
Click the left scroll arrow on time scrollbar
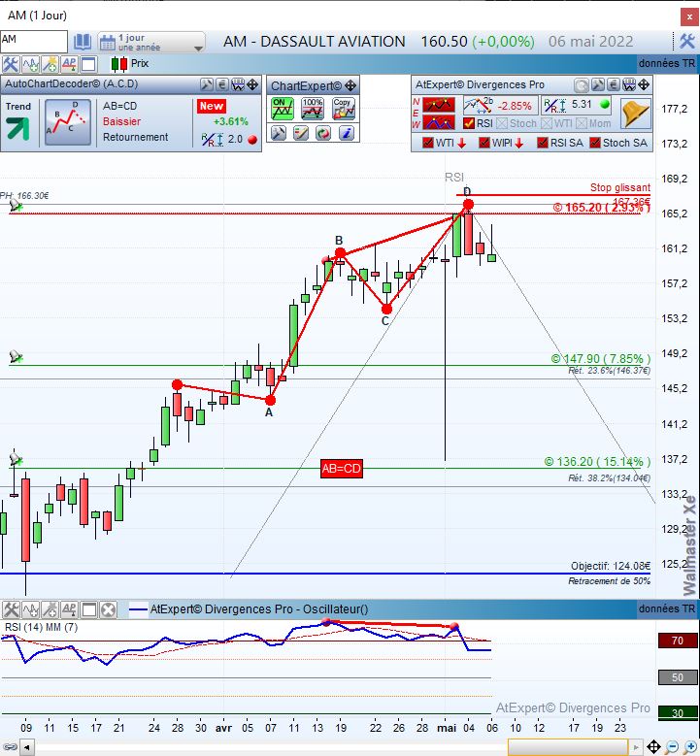[27, 747]
